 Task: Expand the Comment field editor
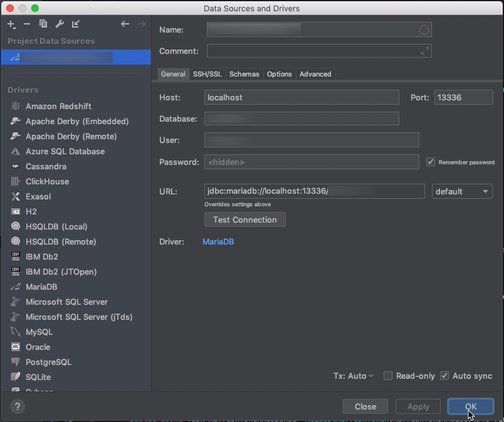pos(424,51)
